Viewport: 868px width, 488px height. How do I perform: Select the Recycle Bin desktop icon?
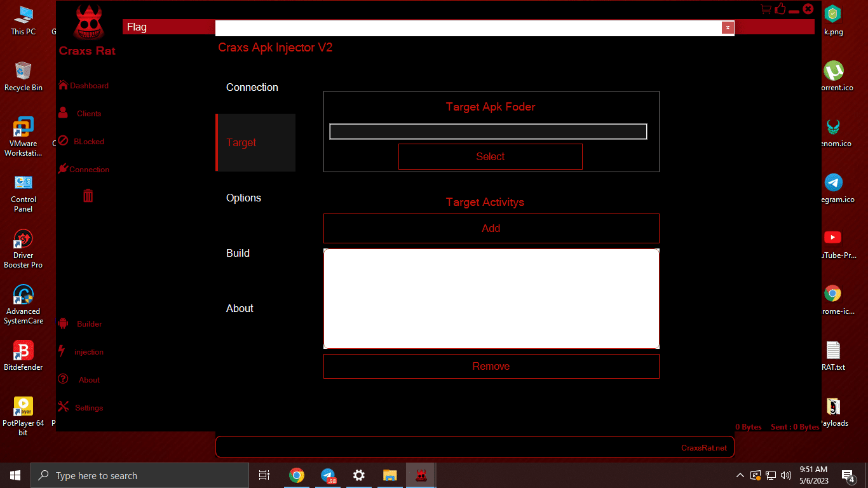tap(24, 76)
